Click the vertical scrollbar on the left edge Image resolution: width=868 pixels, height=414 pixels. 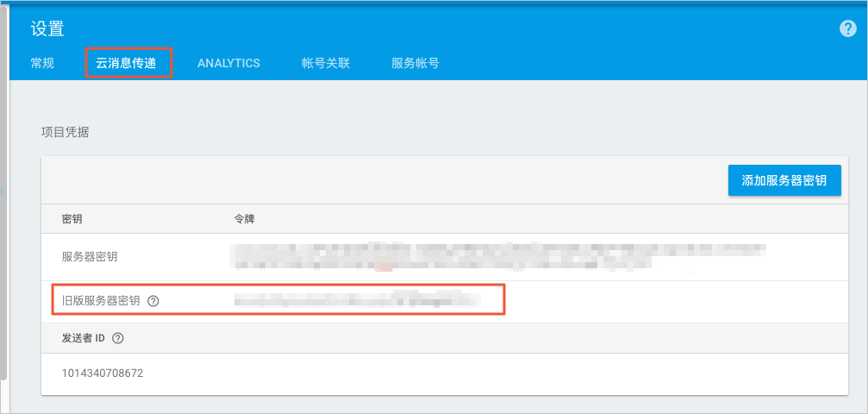click(3, 194)
